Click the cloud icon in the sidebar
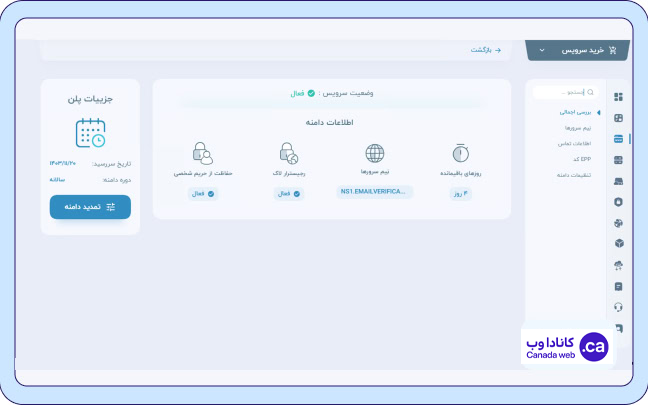The height and width of the screenshot is (405, 648). (x=619, y=265)
